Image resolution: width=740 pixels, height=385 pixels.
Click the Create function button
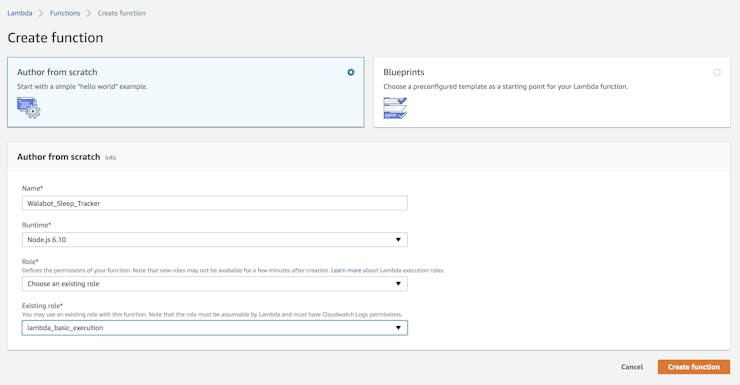(x=694, y=367)
